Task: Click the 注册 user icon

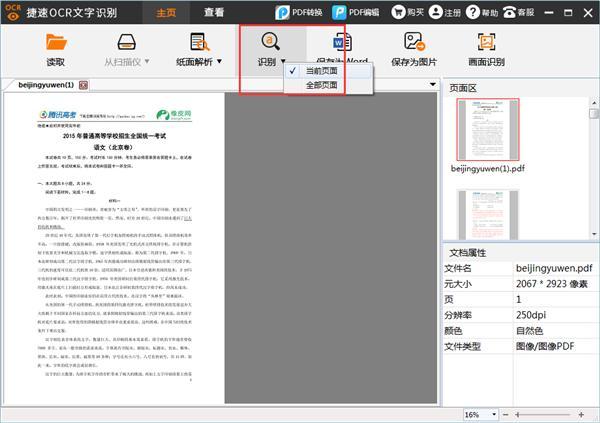Action: click(x=435, y=12)
